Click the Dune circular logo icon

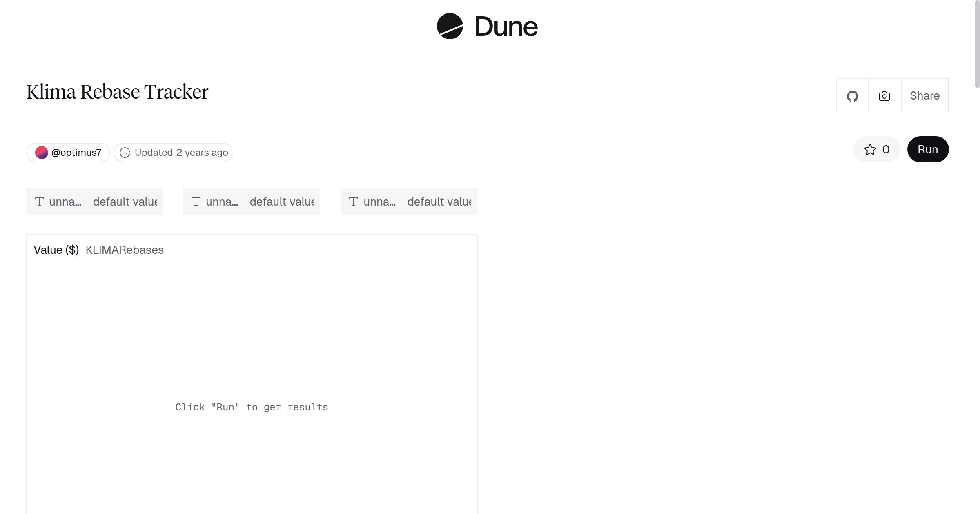450,26
